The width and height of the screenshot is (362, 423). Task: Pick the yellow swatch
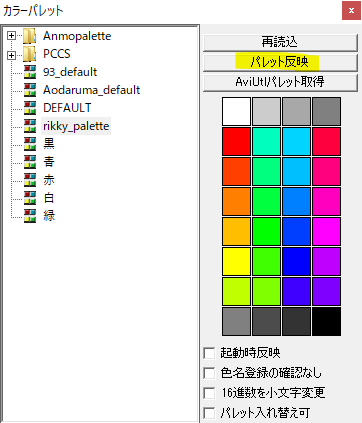(x=236, y=261)
